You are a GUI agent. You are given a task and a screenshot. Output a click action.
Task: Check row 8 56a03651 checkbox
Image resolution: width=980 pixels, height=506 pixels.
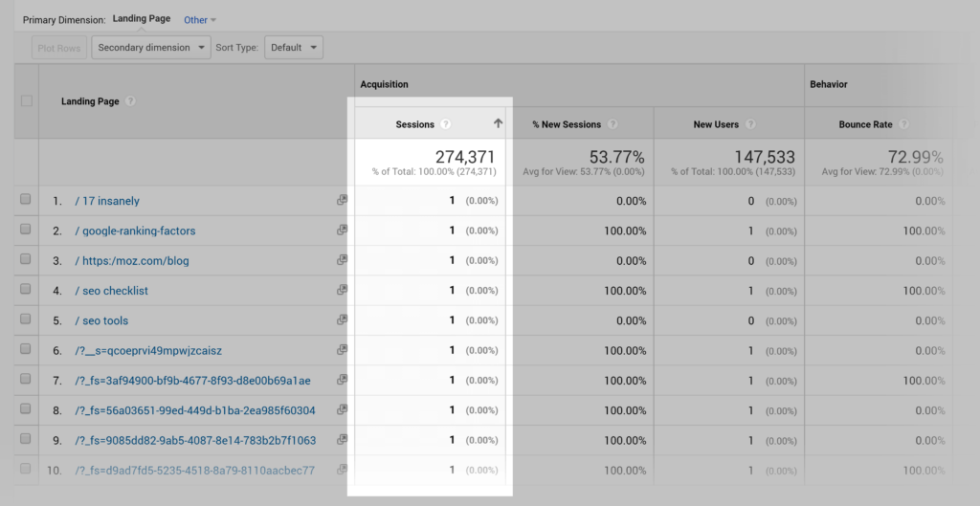25,409
